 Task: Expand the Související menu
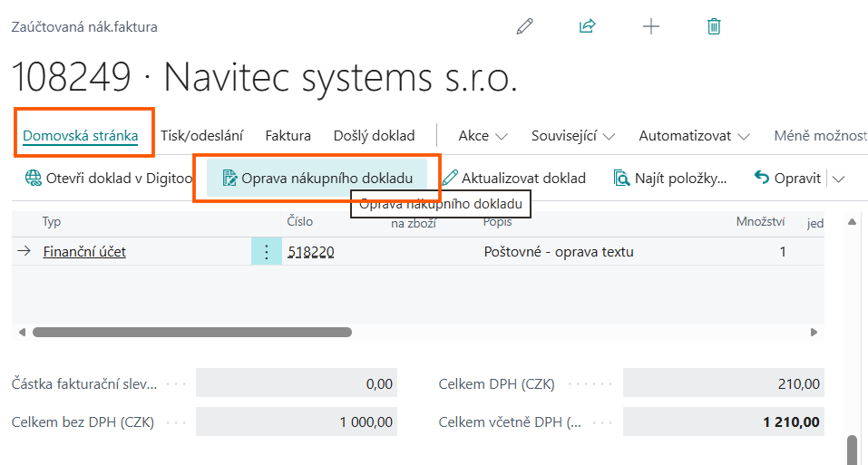(x=573, y=135)
